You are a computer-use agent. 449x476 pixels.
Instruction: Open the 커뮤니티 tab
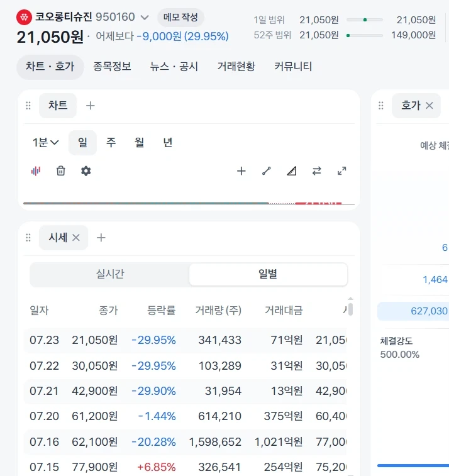click(293, 67)
